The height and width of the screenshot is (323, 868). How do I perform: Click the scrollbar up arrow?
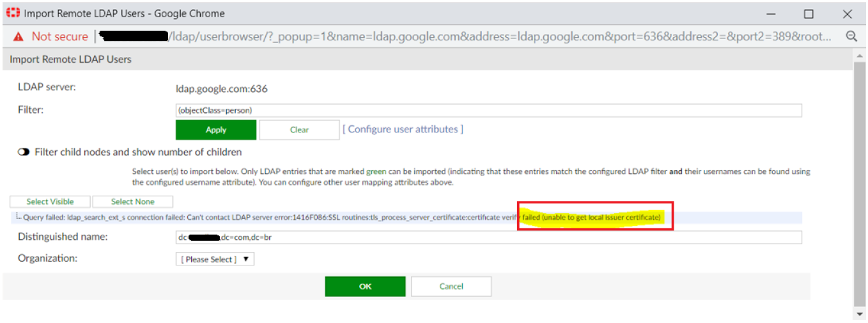point(860,56)
